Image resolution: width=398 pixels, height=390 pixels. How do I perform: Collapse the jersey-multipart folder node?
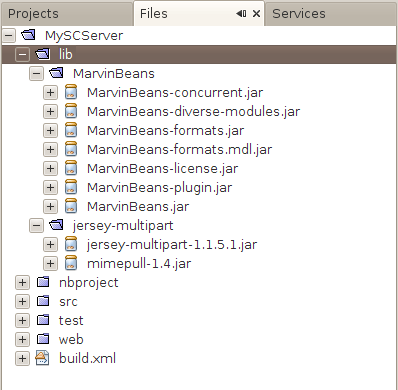pos(36,226)
